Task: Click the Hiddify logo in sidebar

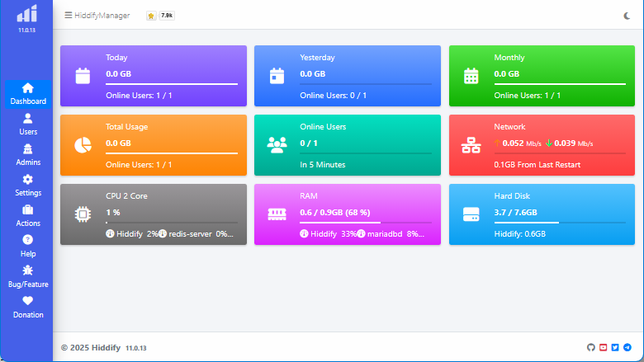Action: pos(27,14)
